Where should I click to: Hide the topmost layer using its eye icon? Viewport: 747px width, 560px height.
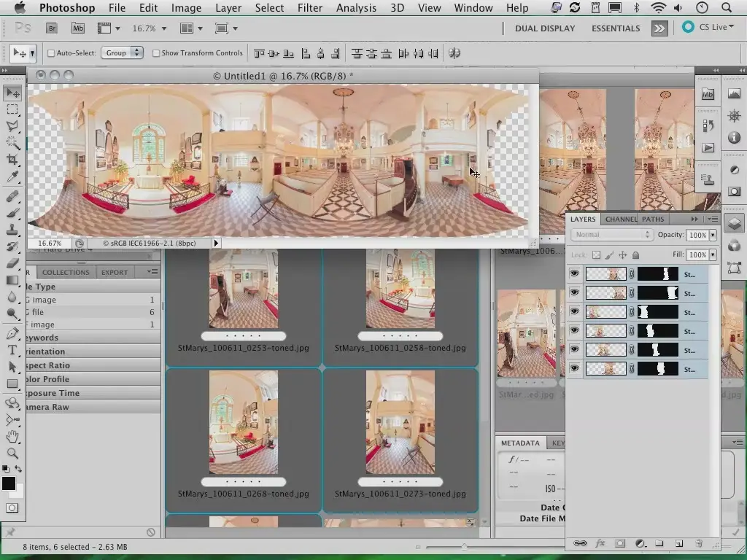575,274
